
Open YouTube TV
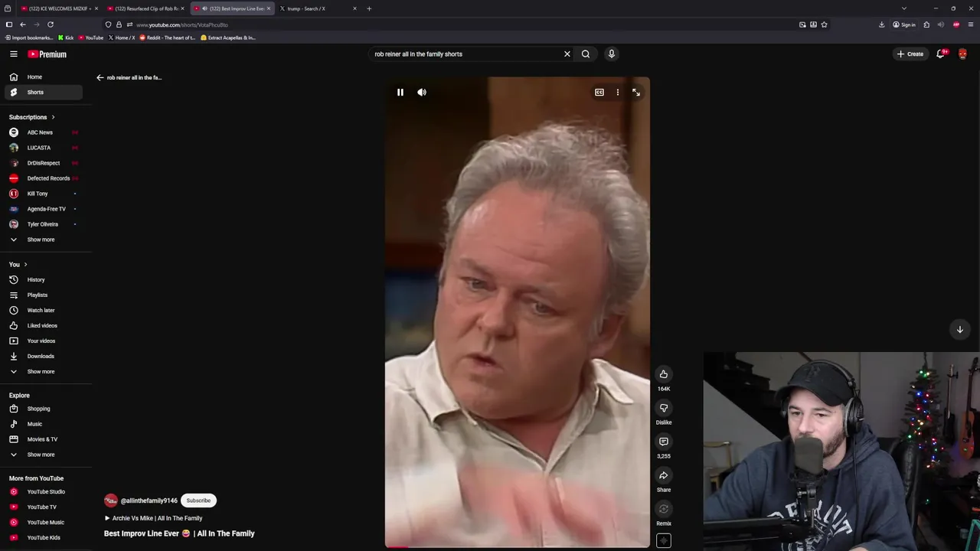(x=43, y=507)
